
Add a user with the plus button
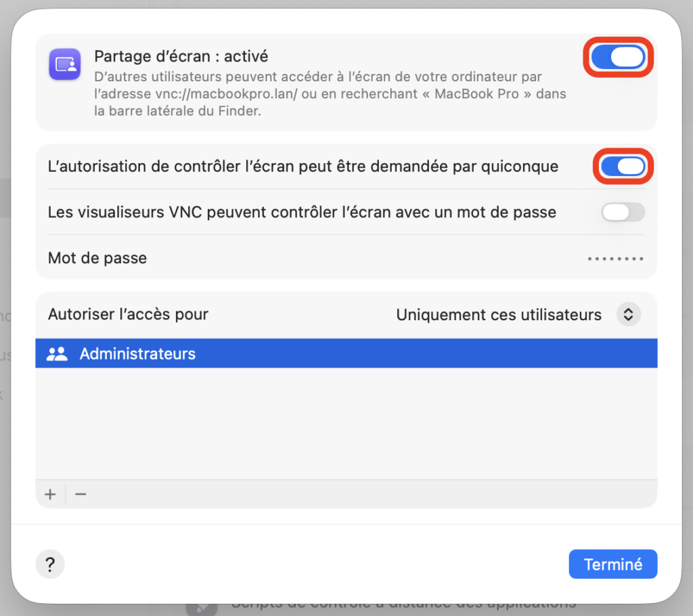50,494
